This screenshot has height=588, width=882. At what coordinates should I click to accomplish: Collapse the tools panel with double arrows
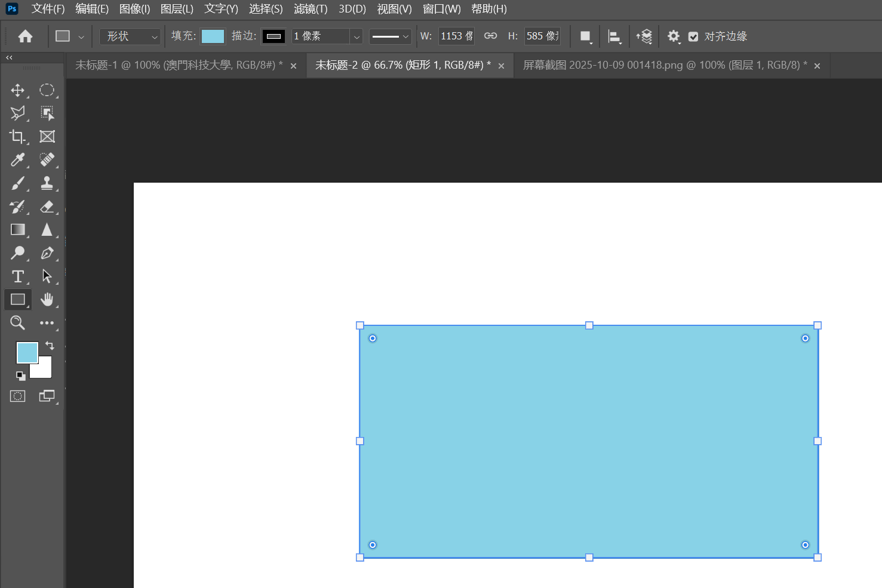click(x=9, y=57)
